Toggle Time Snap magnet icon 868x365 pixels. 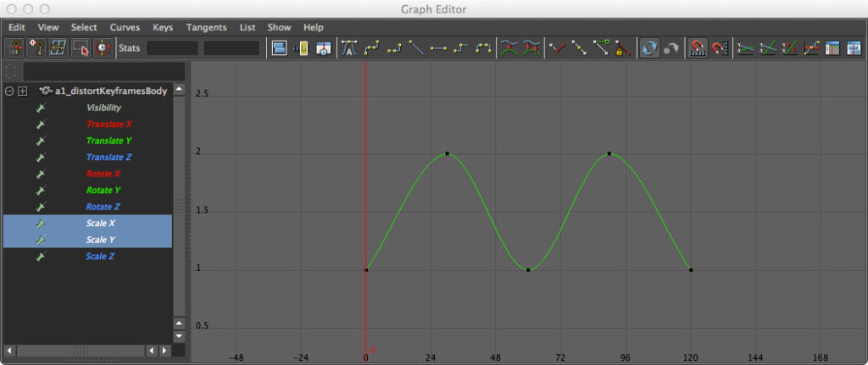click(696, 48)
